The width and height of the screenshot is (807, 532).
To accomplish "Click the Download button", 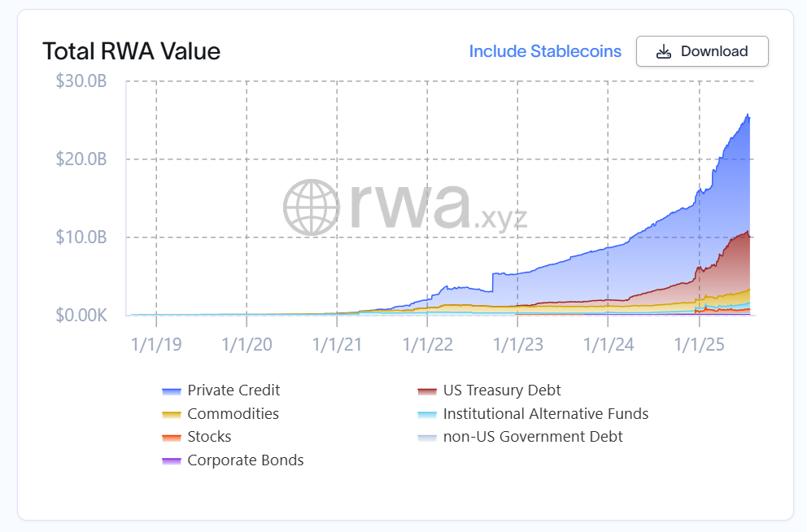I will pos(701,51).
